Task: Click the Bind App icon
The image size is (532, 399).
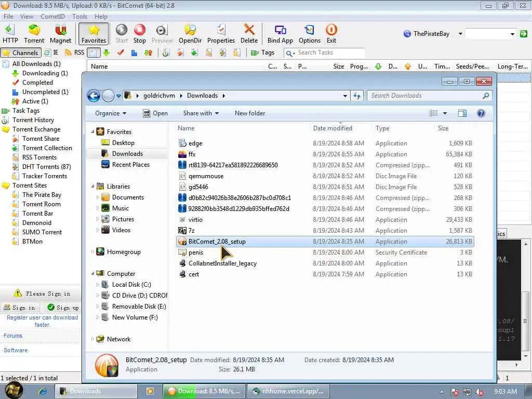Action: click(x=280, y=34)
